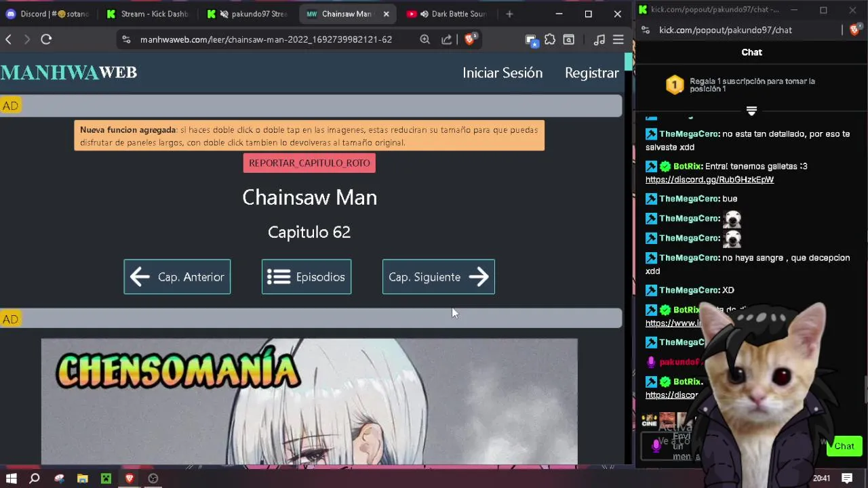Open Windows search magnifier
Image resolution: width=868 pixels, height=488 pixels.
click(x=35, y=479)
